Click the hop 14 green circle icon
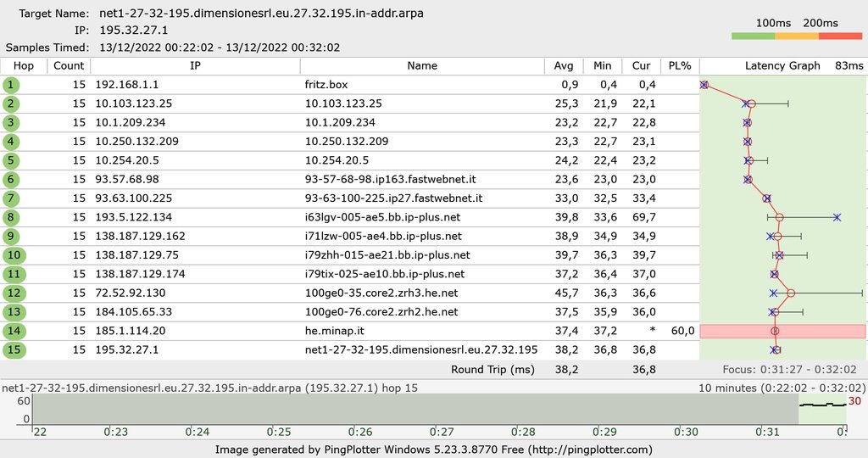This screenshot has height=458, width=868. pos(14,331)
